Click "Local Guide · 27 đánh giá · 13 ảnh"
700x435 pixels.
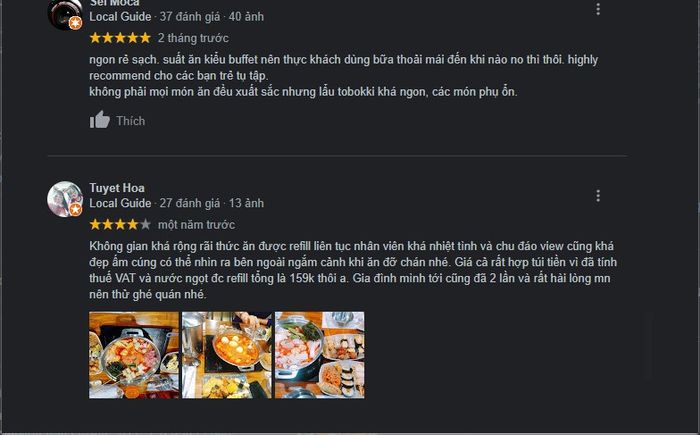[x=176, y=203]
